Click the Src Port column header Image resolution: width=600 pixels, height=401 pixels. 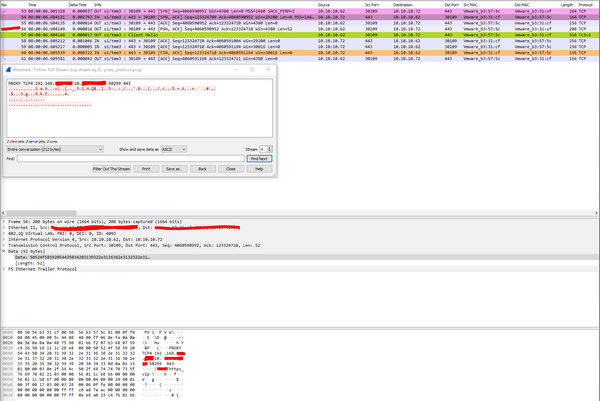(372, 5)
